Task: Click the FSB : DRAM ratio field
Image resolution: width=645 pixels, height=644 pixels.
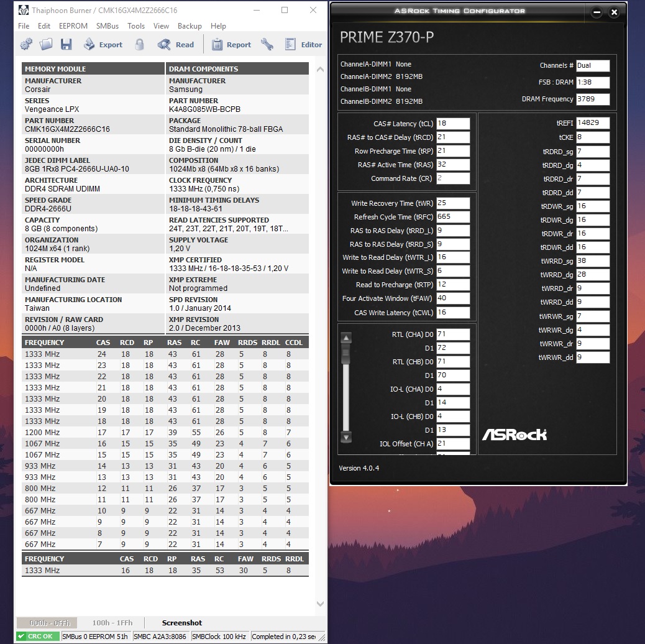Action: pos(593,82)
